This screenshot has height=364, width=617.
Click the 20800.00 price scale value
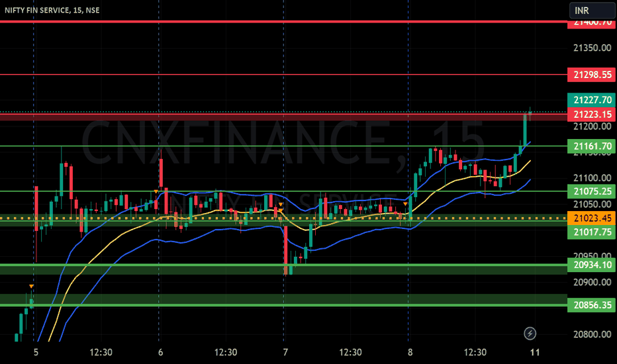tap(593, 334)
